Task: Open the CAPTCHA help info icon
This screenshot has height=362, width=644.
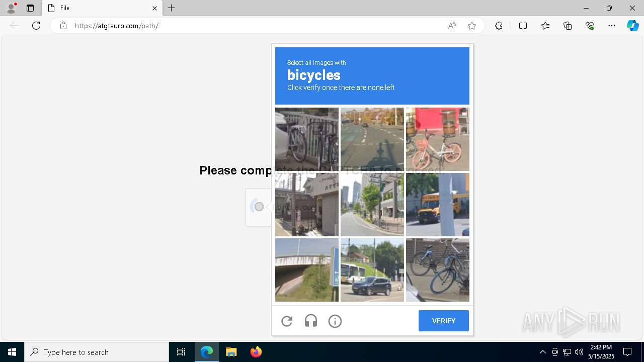Action: (x=335, y=321)
